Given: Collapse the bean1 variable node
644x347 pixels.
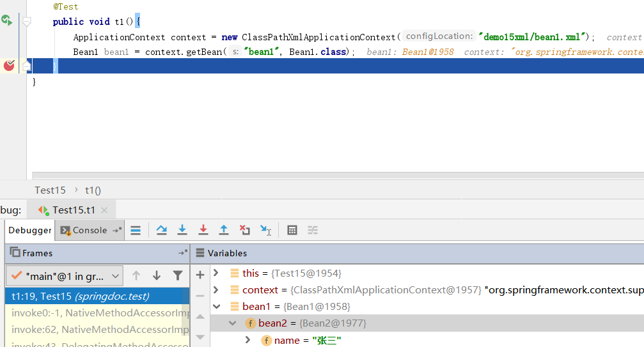Looking at the screenshot, I should click(216, 306).
